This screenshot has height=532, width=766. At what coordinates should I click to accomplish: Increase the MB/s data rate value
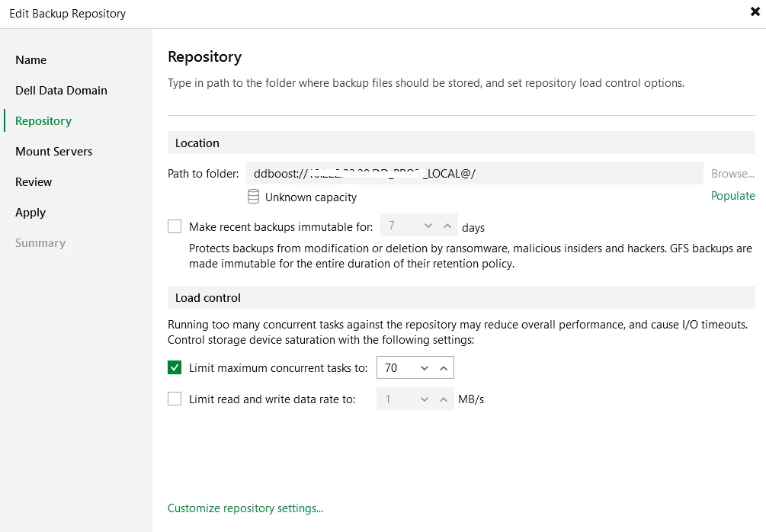click(x=444, y=399)
